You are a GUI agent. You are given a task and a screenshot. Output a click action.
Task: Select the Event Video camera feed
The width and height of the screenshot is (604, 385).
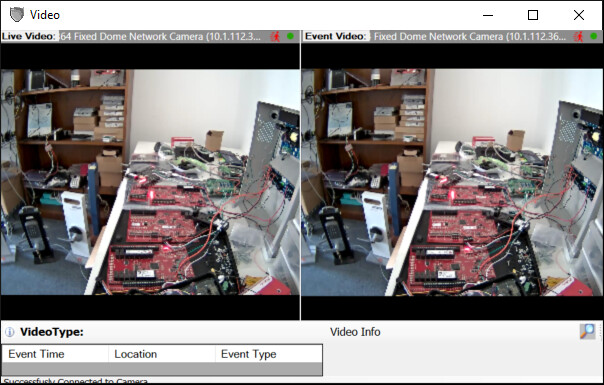click(452, 182)
